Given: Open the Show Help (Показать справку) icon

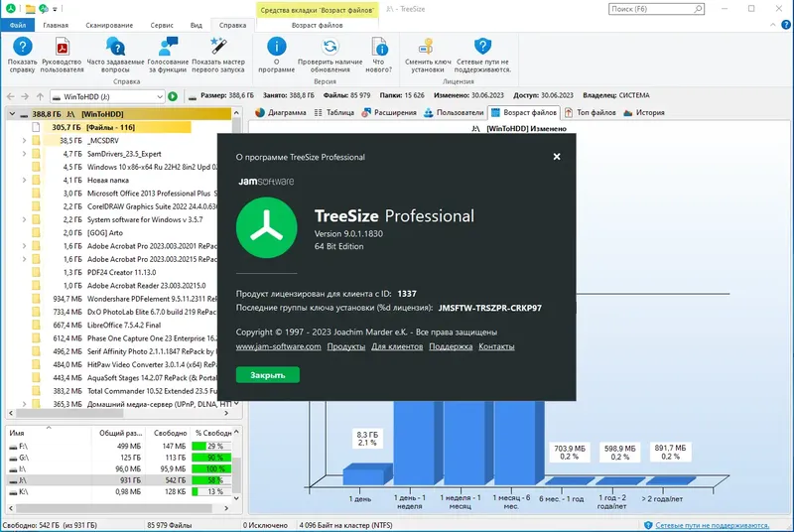Looking at the screenshot, I should [x=22, y=47].
